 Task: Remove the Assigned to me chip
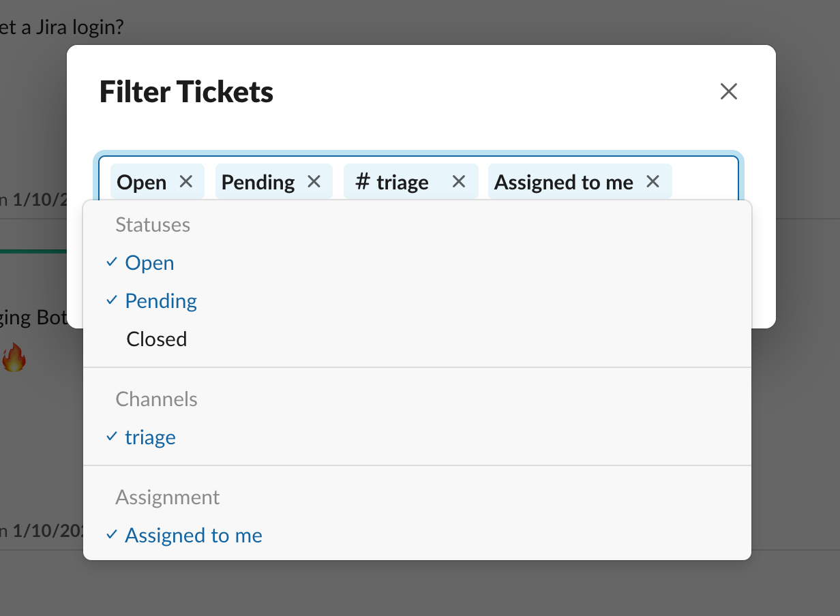click(653, 181)
